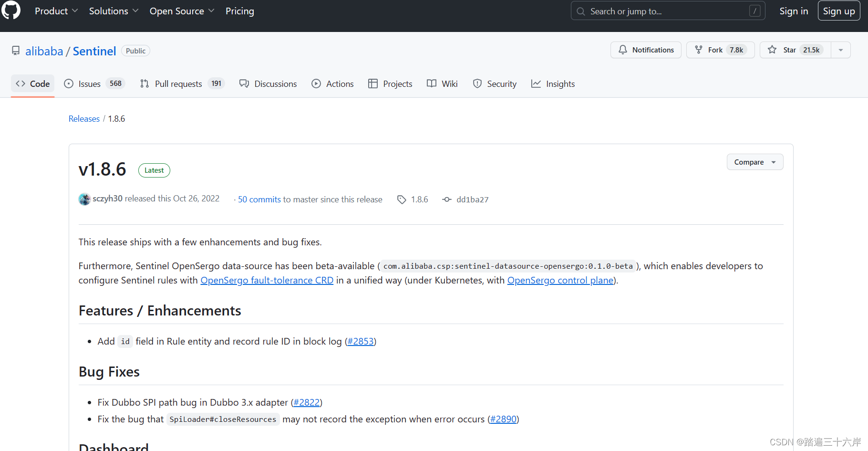Viewport: 868px width, 451px height.
Task: Click the GitHub logo icon
Action: click(10, 10)
